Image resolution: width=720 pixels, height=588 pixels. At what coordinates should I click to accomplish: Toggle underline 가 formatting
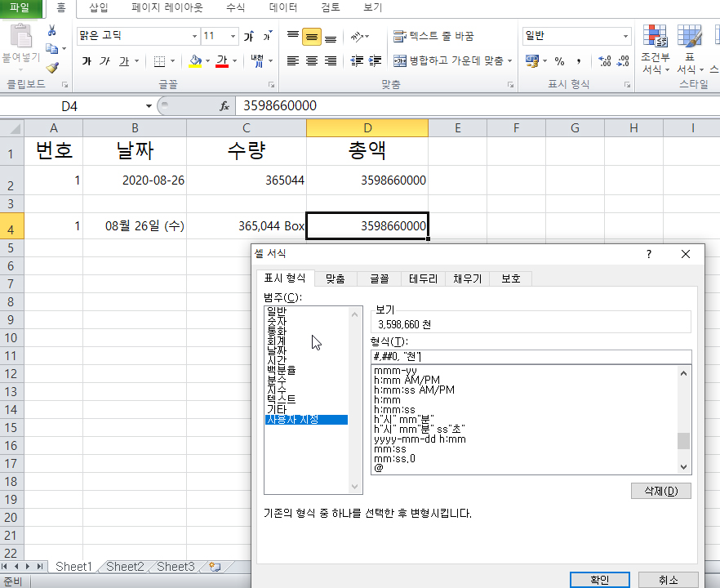[124, 60]
